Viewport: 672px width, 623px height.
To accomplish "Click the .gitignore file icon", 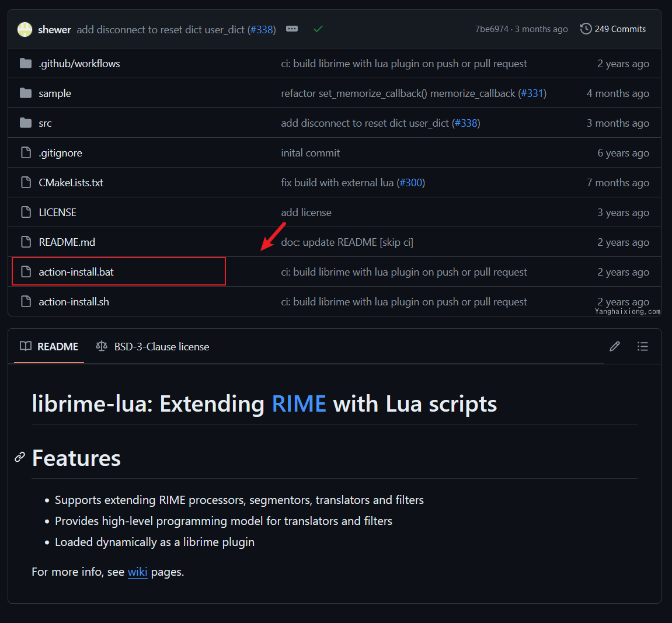I will [26, 152].
